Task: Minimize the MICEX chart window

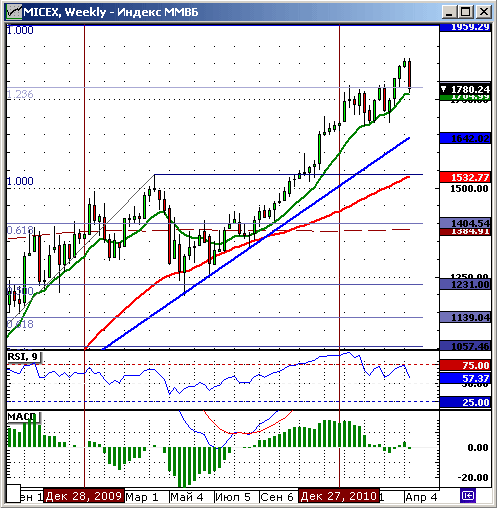Action: tap(449, 12)
